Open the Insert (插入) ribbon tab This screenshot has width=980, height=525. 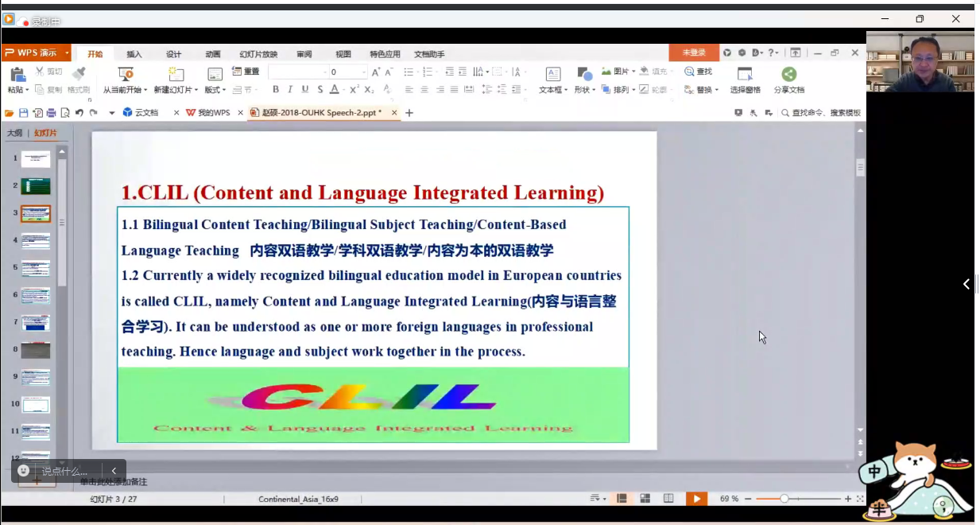[134, 54]
